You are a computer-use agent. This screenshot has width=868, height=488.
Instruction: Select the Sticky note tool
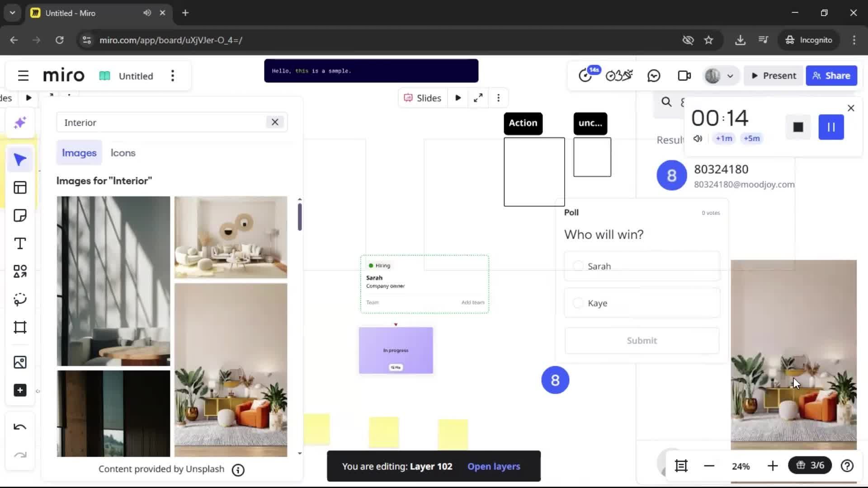tap(20, 216)
